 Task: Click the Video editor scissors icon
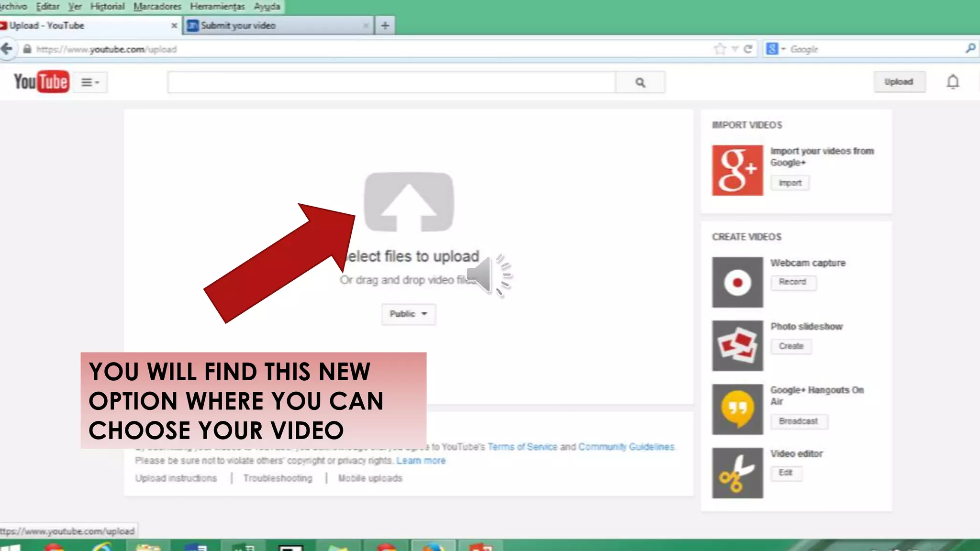[737, 473]
